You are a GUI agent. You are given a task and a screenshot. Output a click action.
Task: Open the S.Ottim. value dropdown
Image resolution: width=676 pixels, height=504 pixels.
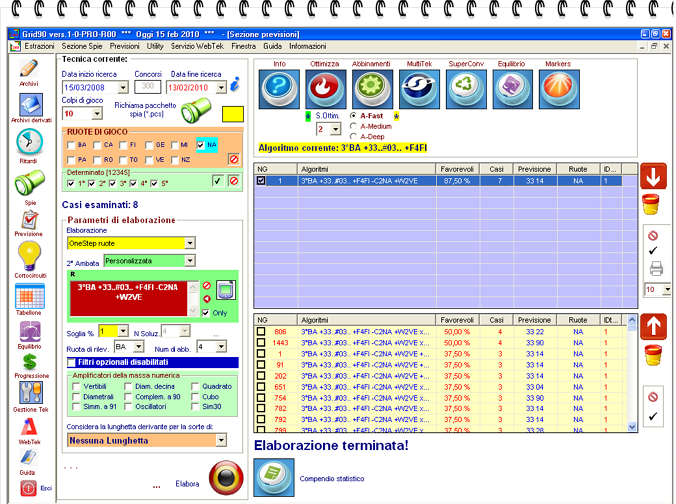click(335, 129)
